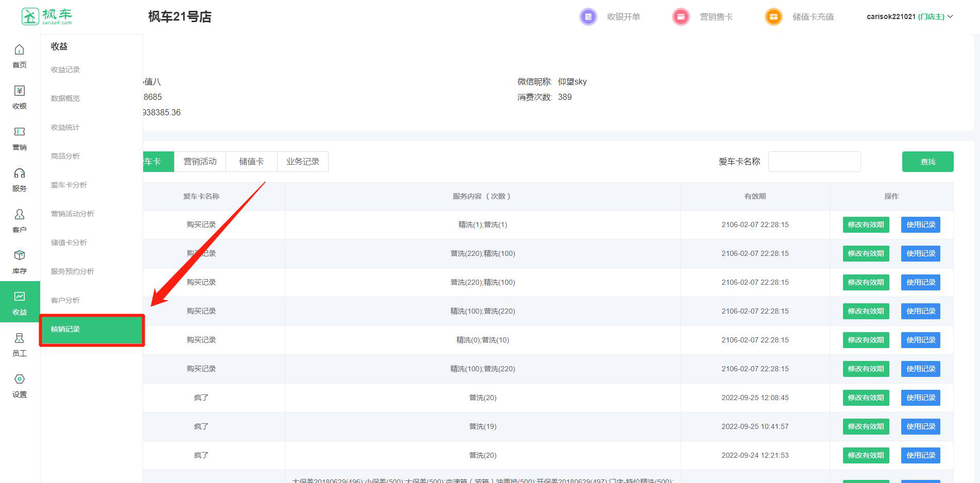The height and width of the screenshot is (483, 980).
Task: Click the 有效期 column header
Action: [x=755, y=196]
